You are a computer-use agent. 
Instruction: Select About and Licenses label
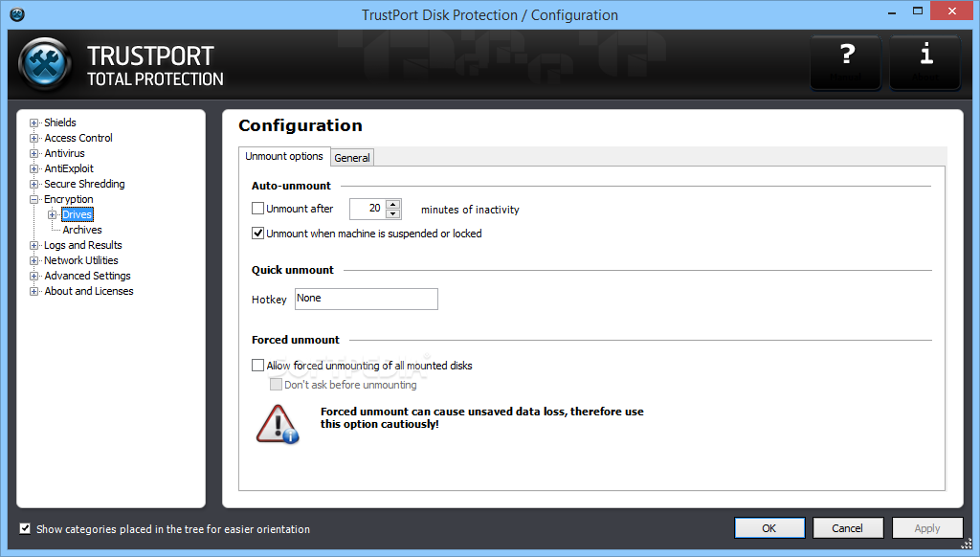89,291
